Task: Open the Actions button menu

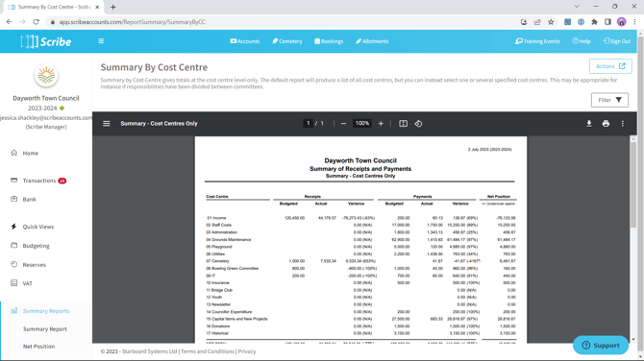Action: pyautogui.click(x=610, y=66)
